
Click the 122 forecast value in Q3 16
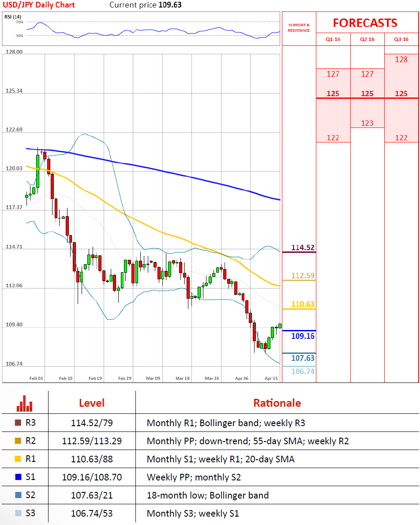(x=401, y=138)
